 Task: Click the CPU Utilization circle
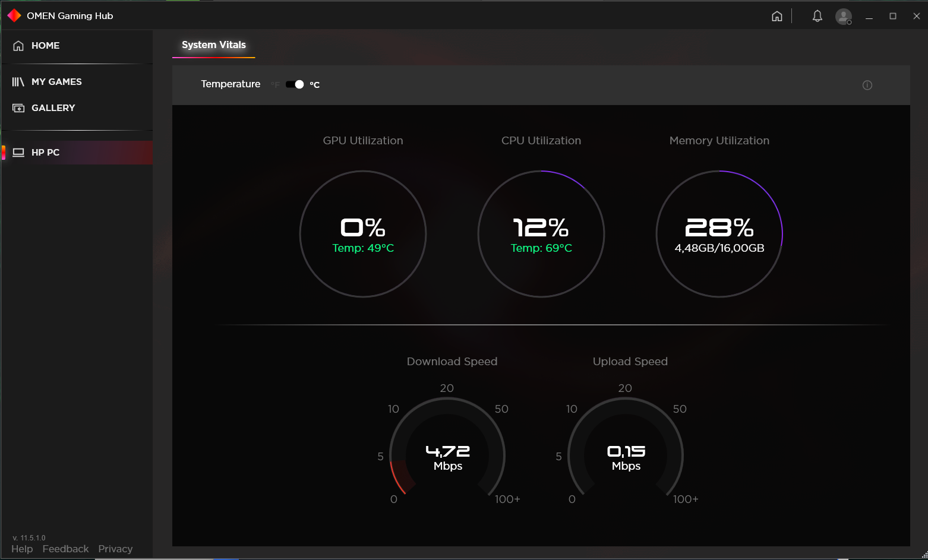(541, 234)
